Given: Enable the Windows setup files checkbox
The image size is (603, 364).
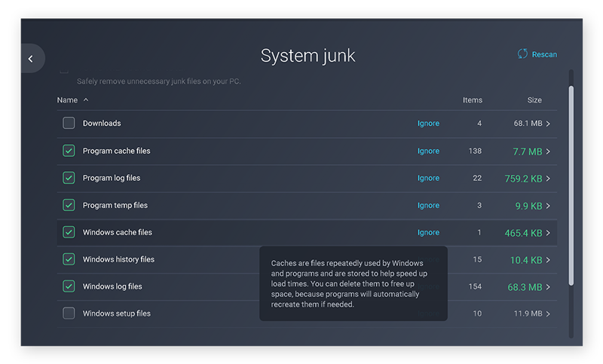Looking at the screenshot, I should click(69, 314).
